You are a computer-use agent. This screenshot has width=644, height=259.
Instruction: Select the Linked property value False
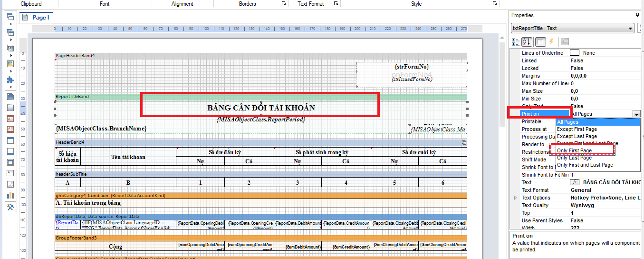point(577,60)
